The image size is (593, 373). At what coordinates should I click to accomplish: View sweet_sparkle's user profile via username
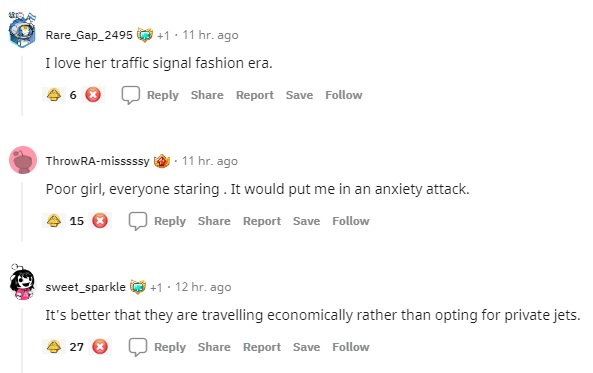85,287
